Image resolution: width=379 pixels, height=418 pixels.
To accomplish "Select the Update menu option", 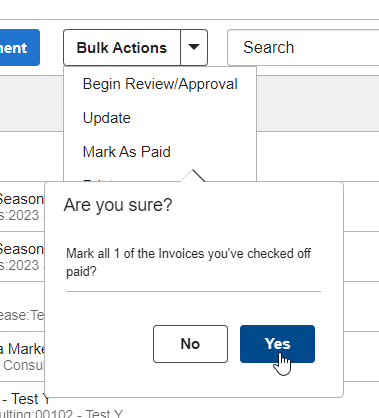I will 107,118.
